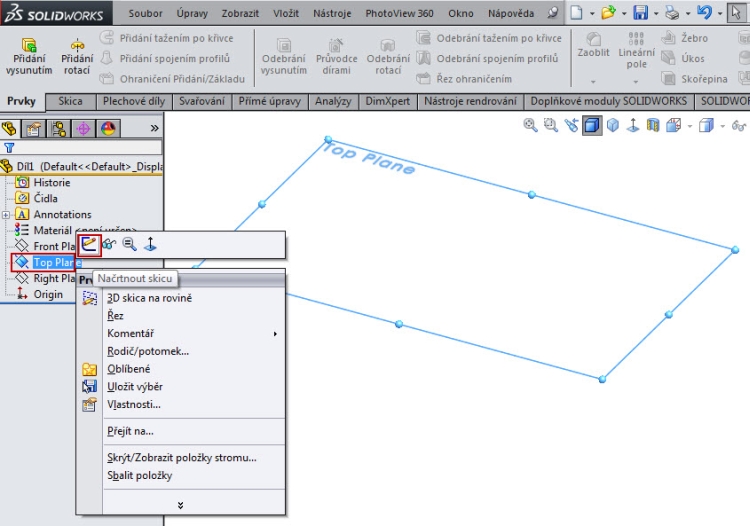Open Save dropdown arrow
The image size is (750, 526).
click(656, 13)
